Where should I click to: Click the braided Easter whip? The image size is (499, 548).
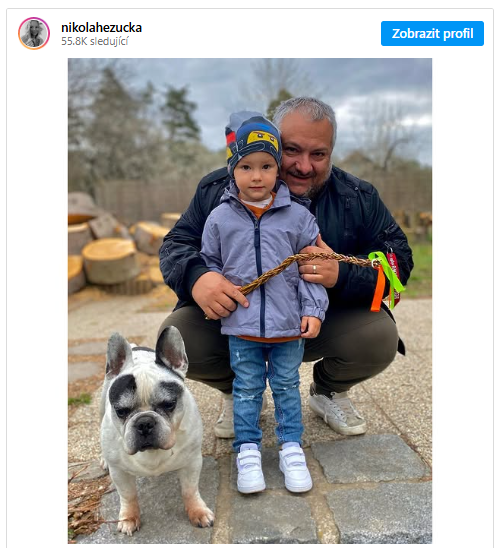click(304, 269)
